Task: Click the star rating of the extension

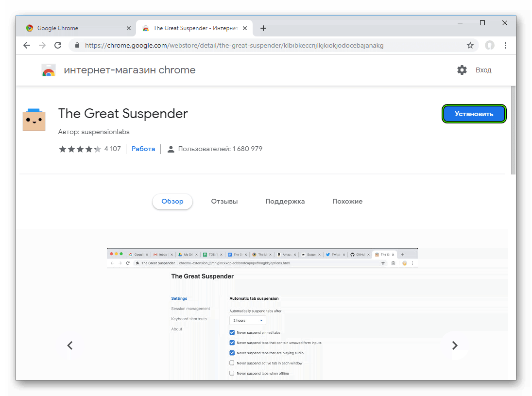Action: click(80, 149)
